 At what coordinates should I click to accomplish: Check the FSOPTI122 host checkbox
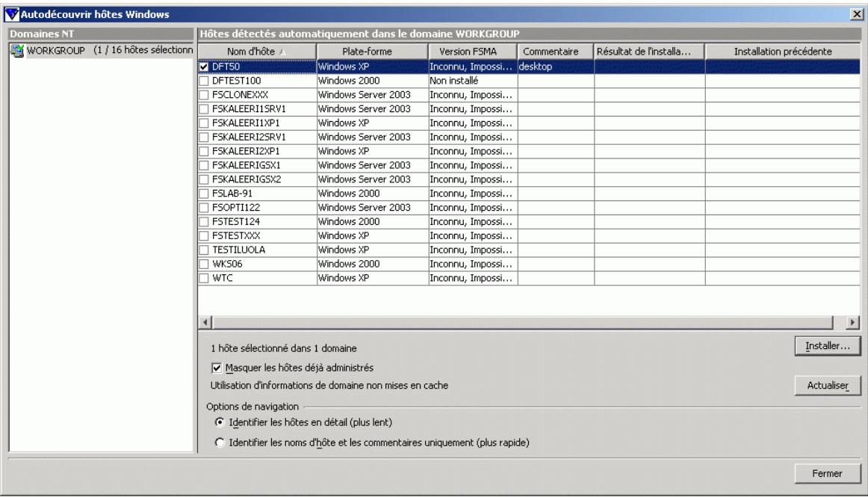click(204, 208)
